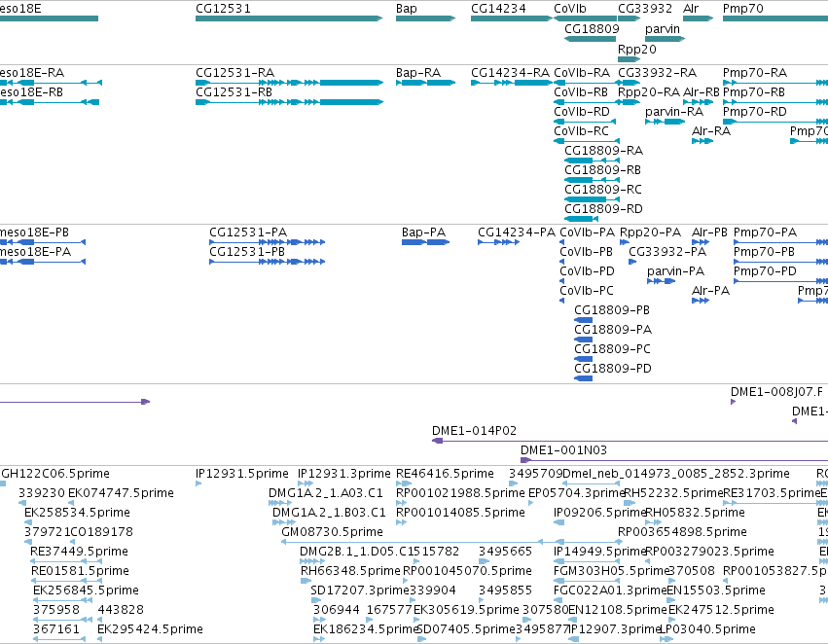Click the CoVIb gene label
Image resolution: width=828 pixels, height=644 pixels.
click(570, 9)
